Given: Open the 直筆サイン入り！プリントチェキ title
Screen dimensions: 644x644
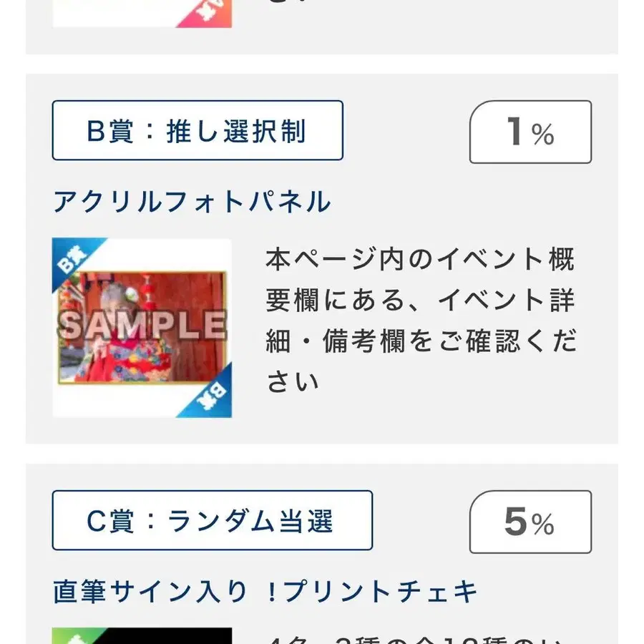Looking at the screenshot, I should point(265,592).
